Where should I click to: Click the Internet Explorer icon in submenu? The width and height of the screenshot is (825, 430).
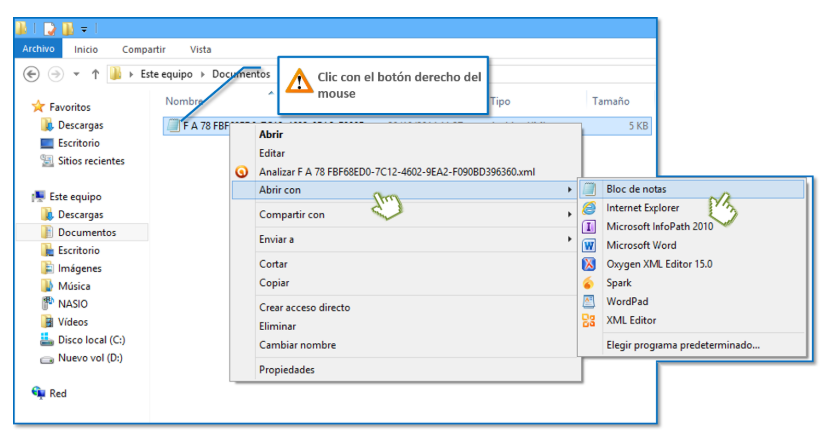589,208
